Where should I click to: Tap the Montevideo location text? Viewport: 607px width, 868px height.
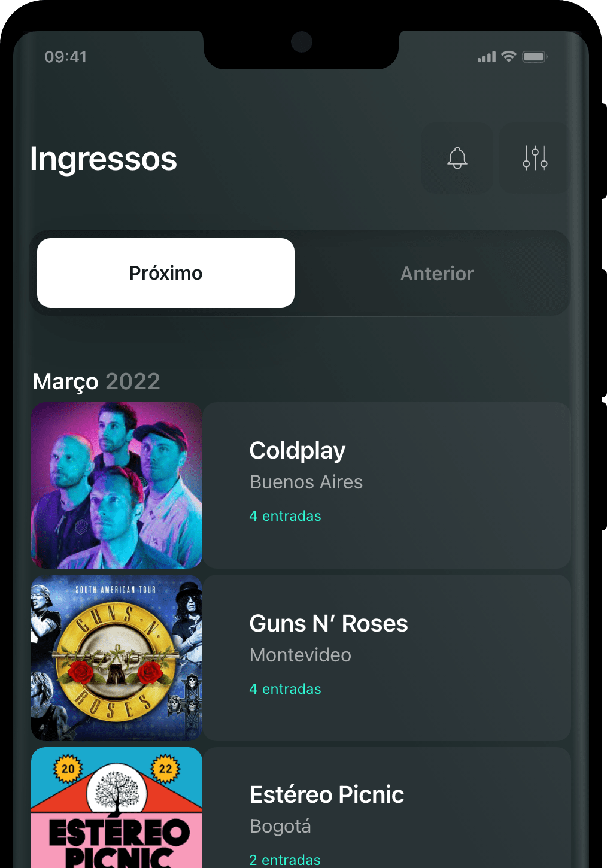(301, 655)
